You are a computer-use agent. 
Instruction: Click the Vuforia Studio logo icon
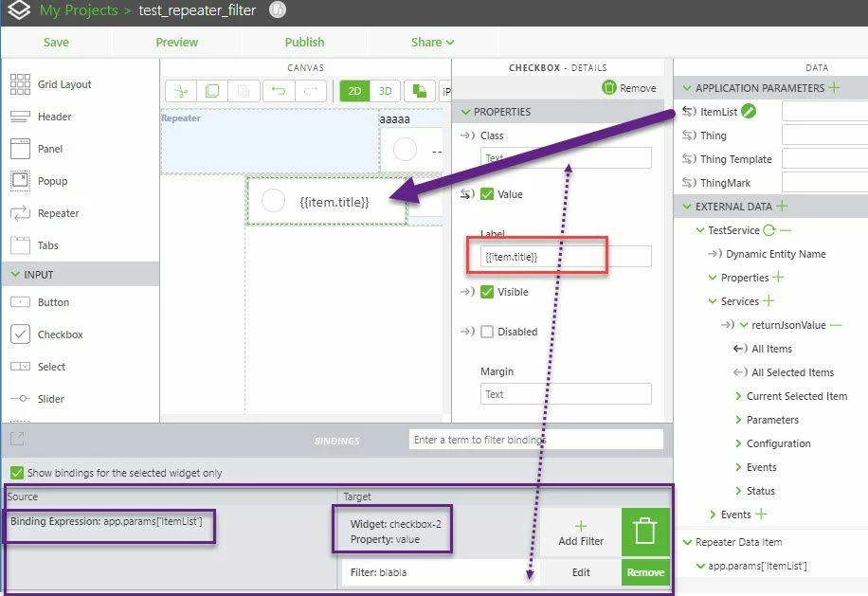pos(19,9)
